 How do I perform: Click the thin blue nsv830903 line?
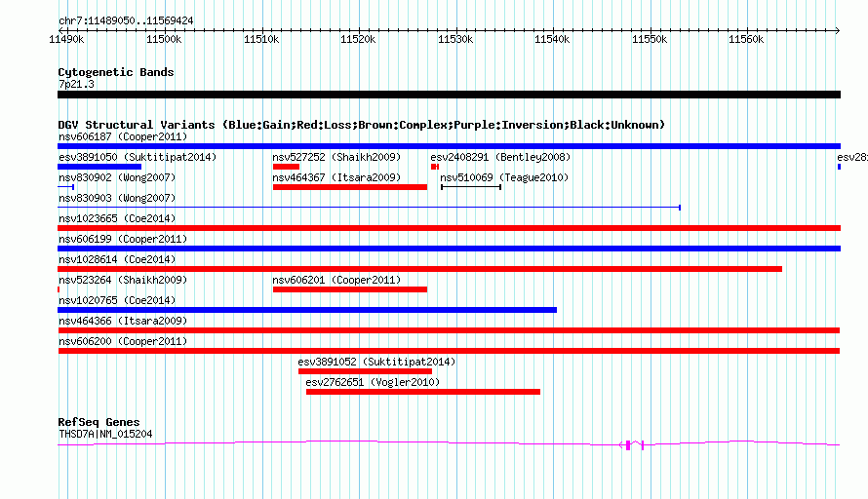pyautogui.click(x=370, y=208)
